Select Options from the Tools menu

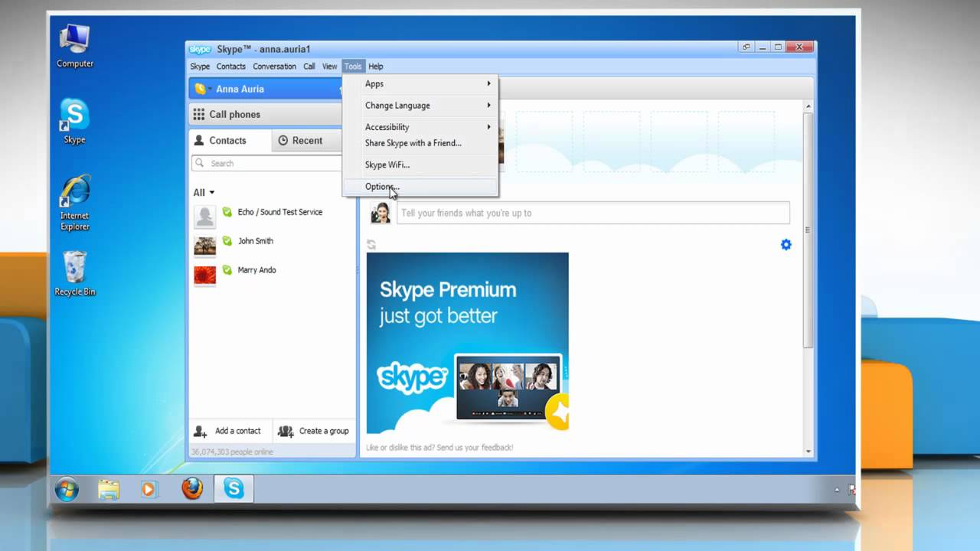[x=420, y=187]
